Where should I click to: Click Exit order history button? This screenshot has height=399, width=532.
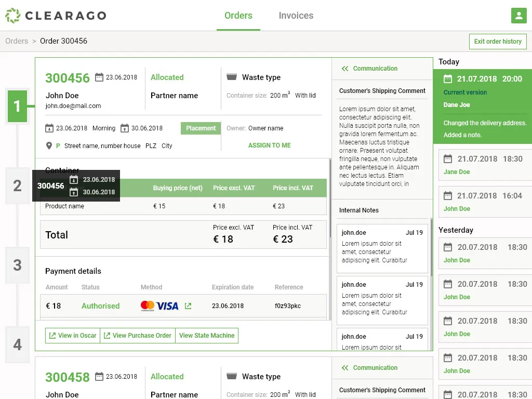click(x=497, y=42)
